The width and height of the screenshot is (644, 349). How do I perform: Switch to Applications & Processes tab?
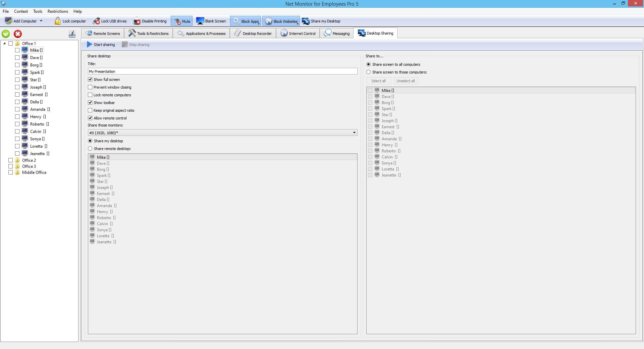pos(201,34)
